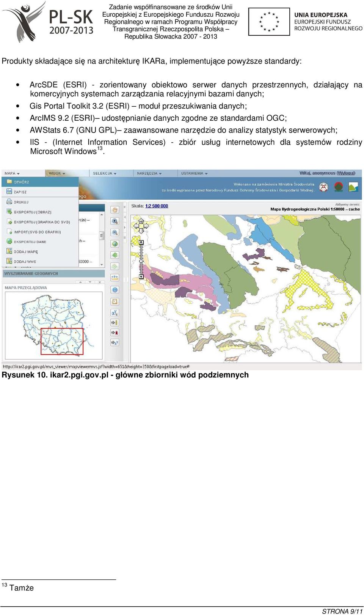Click layer list scrollbar up arrow
This screenshot has height=615, width=364.
click(x=102, y=215)
